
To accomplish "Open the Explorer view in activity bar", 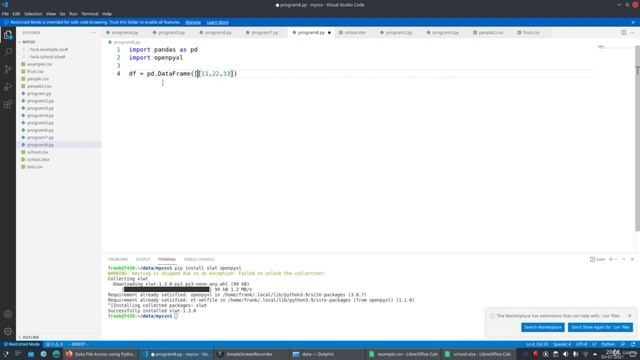I will (x=8, y=35).
